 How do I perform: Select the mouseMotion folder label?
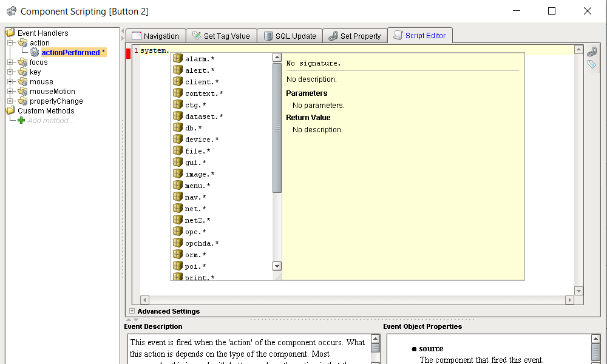(52, 91)
